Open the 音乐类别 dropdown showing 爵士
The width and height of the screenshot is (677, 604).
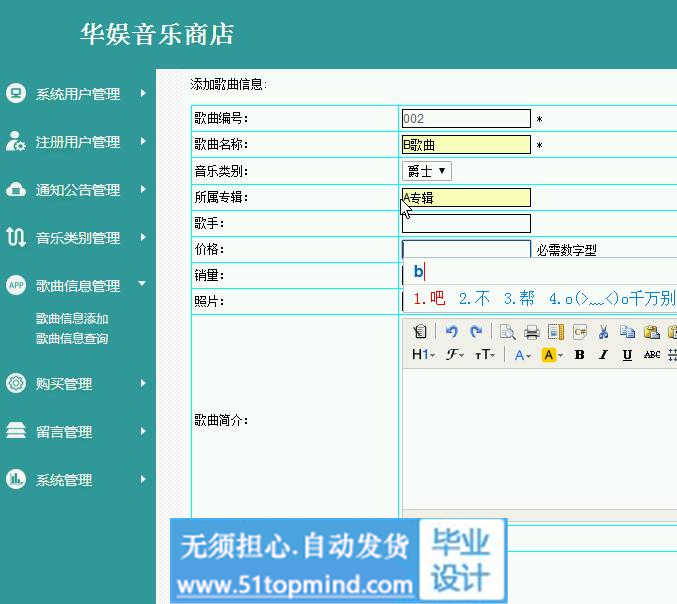pyautogui.click(x=427, y=171)
